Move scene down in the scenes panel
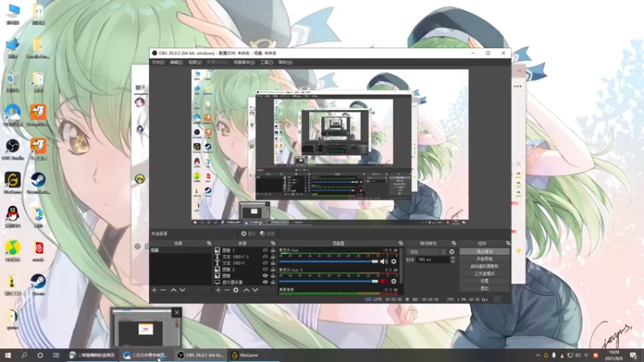 (183, 290)
